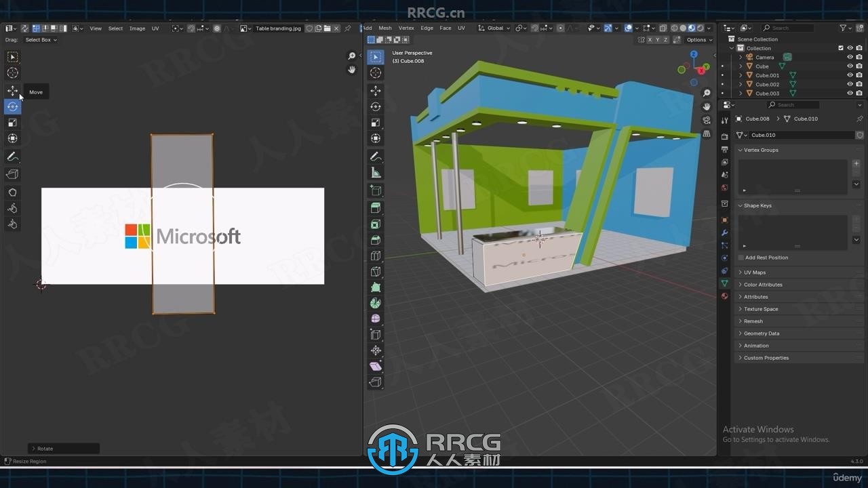868x488 pixels.
Task: Select Material Preview viewport shading
Action: tap(691, 28)
